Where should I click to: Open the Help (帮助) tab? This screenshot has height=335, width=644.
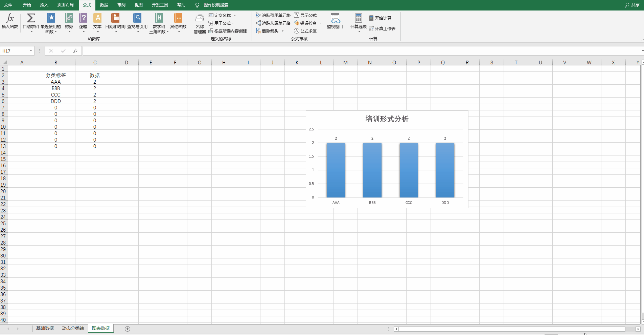tap(181, 5)
